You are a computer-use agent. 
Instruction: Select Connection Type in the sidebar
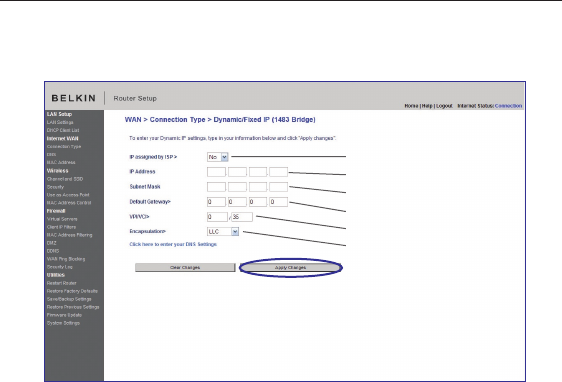(x=64, y=147)
